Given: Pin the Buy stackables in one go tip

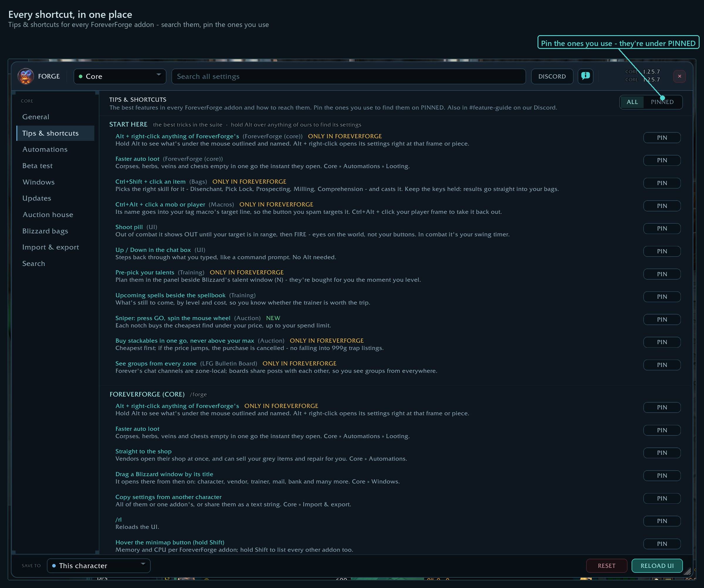Looking at the screenshot, I should 662,342.
